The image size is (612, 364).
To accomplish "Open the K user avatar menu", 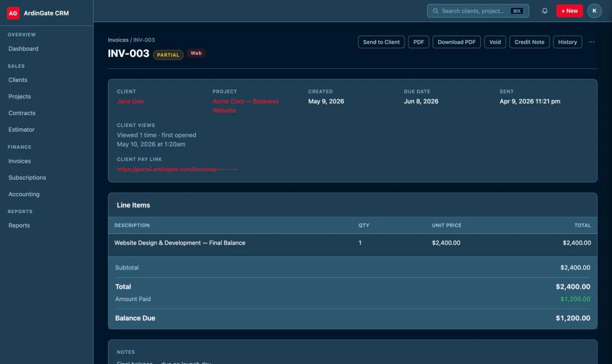I will [594, 11].
